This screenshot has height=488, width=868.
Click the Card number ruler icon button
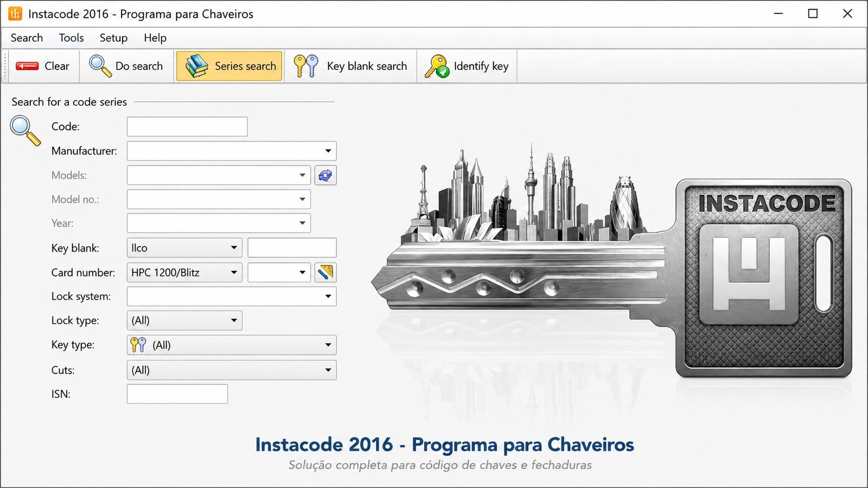coord(325,272)
